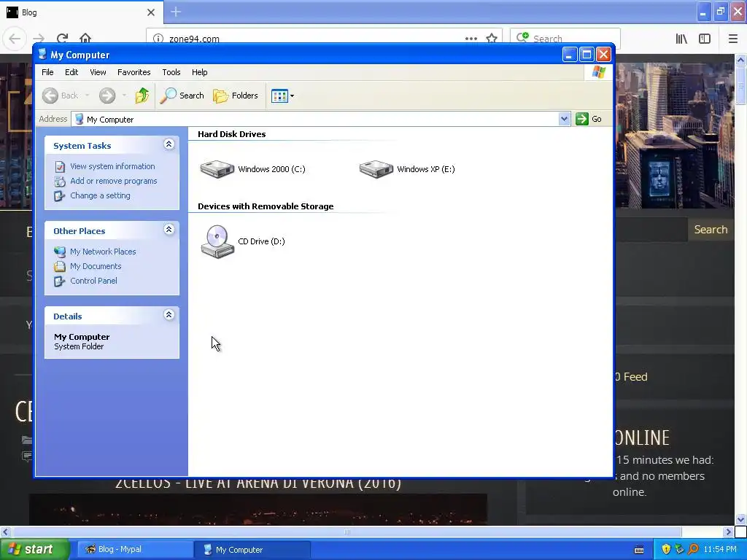Click Change a setting link
Image resolution: width=747 pixels, height=560 pixels.
(x=100, y=195)
